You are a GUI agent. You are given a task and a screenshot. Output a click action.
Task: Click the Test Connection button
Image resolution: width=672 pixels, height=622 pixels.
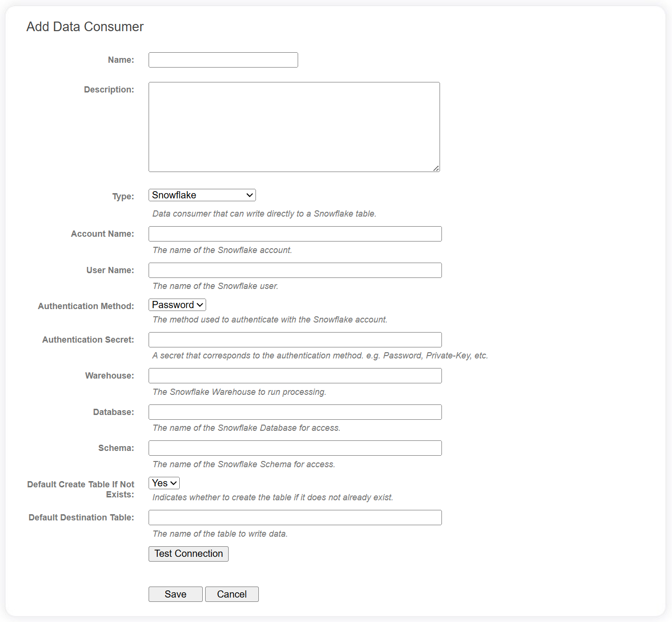188,554
